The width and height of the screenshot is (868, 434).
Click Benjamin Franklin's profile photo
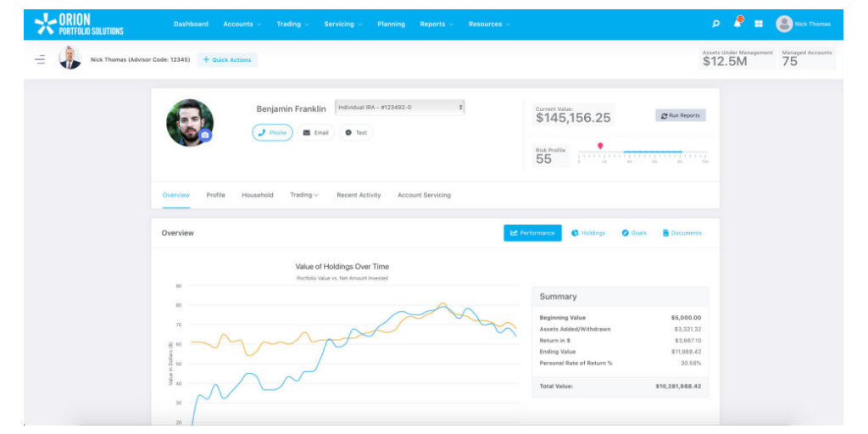pos(188,121)
